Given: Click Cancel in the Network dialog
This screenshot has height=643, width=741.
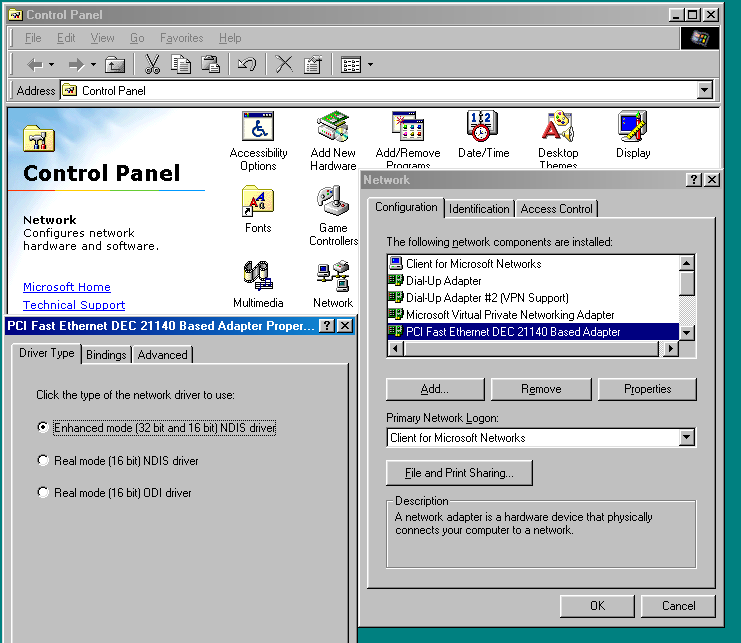Looking at the screenshot, I should [678, 606].
